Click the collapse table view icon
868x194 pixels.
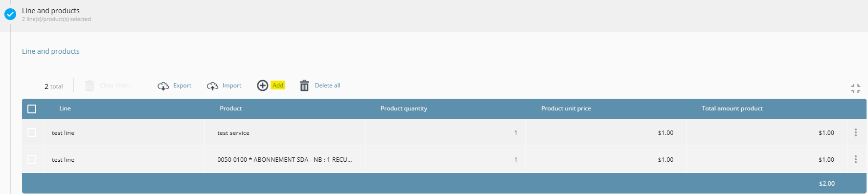pyautogui.click(x=856, y=88)
